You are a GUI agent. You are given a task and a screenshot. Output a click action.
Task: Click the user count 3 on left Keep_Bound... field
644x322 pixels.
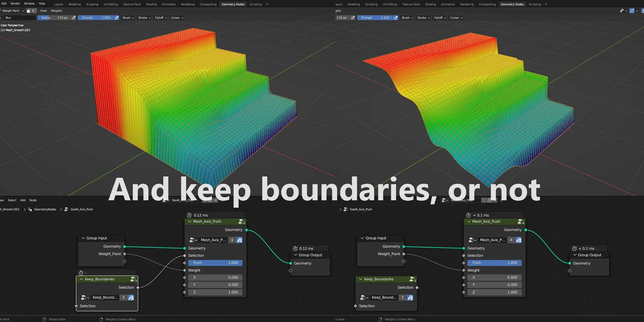click(x=124, y=297)
